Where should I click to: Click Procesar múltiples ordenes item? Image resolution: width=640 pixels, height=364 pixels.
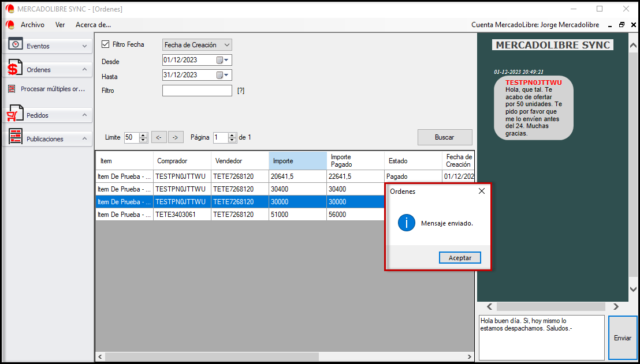pos(53,88)
